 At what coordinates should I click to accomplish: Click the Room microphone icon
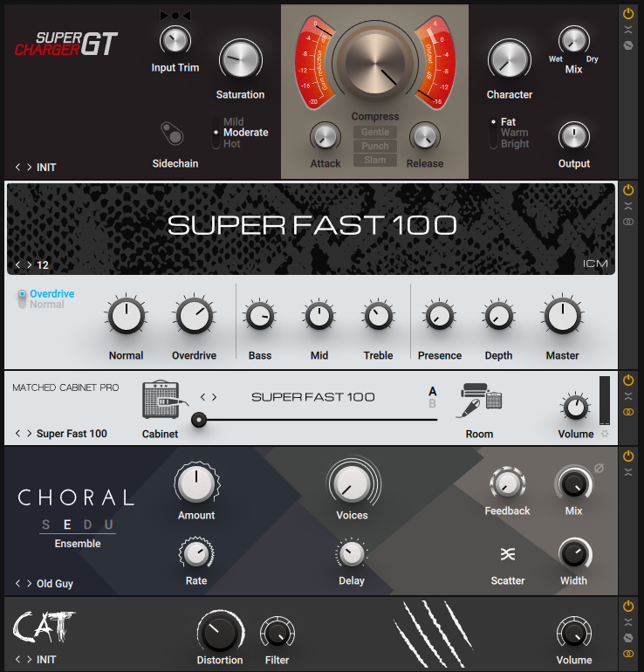coord(480,401)
